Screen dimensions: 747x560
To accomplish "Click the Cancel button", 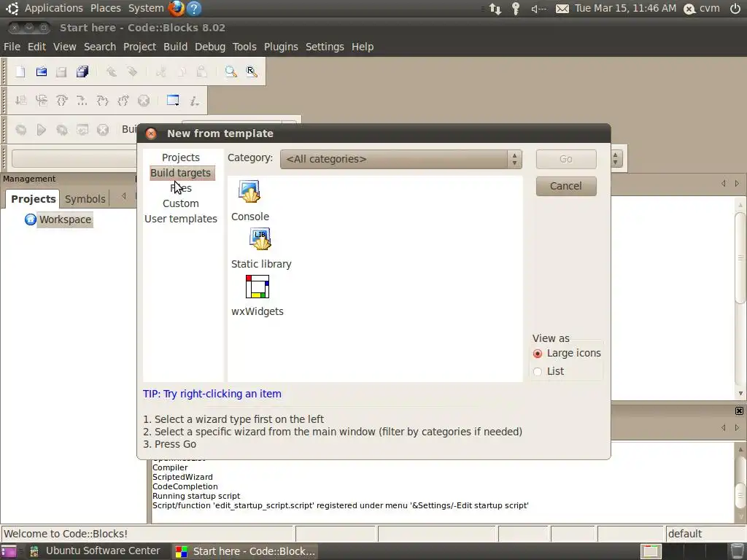I will (x=566, y=186).
